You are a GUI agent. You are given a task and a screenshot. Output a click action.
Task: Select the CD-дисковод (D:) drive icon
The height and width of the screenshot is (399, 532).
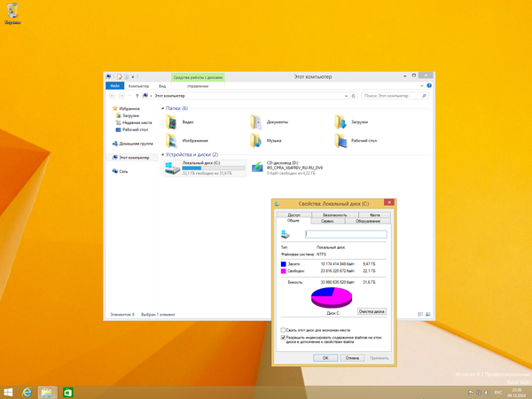(257, 168)
